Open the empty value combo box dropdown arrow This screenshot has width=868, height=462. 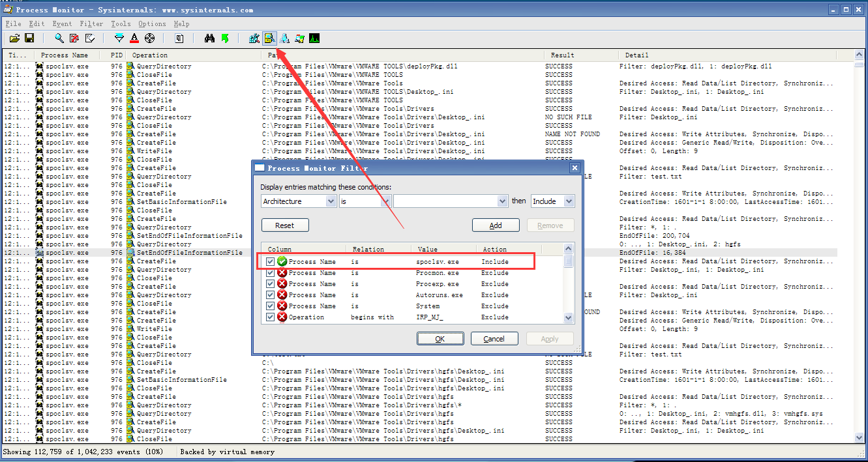502,201
